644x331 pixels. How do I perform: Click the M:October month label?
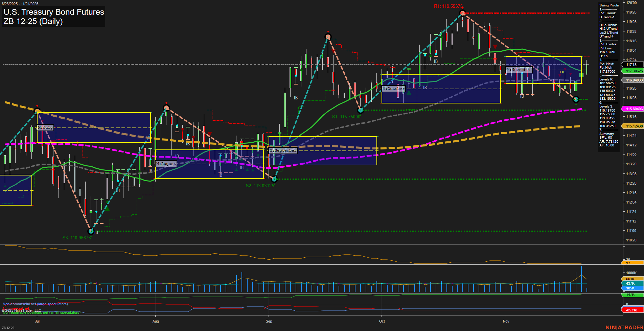[x=393, y=89]
